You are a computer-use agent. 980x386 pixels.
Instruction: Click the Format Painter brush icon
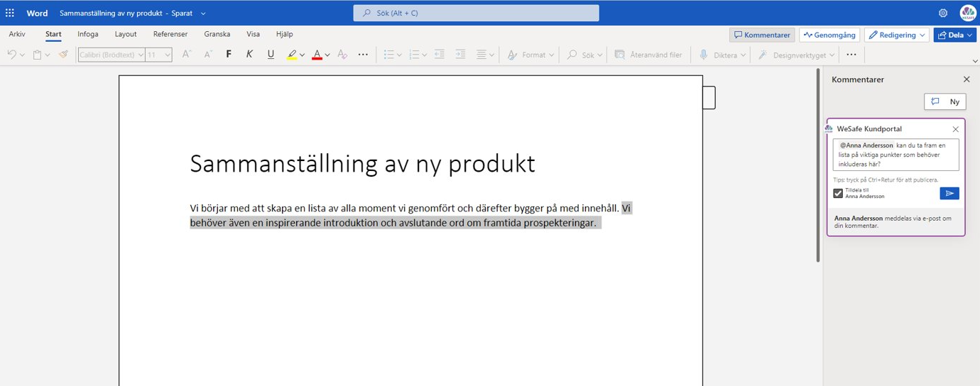click(x=63, y=55)
